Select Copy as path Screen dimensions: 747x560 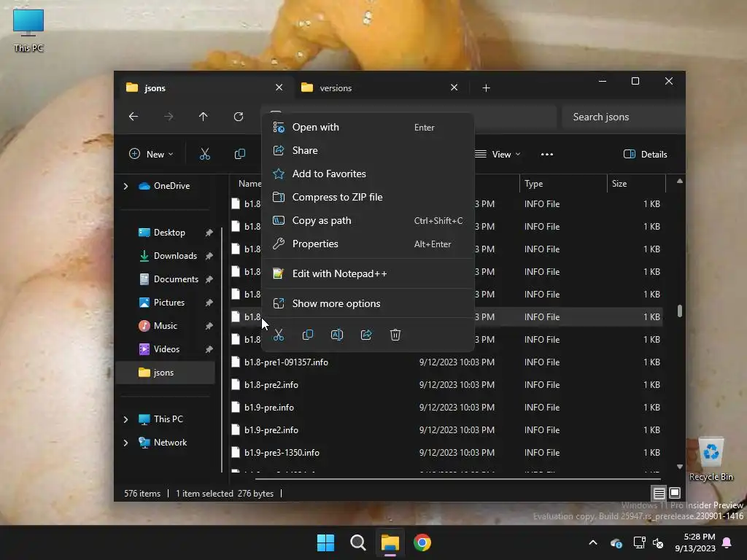tap(368, 220)
